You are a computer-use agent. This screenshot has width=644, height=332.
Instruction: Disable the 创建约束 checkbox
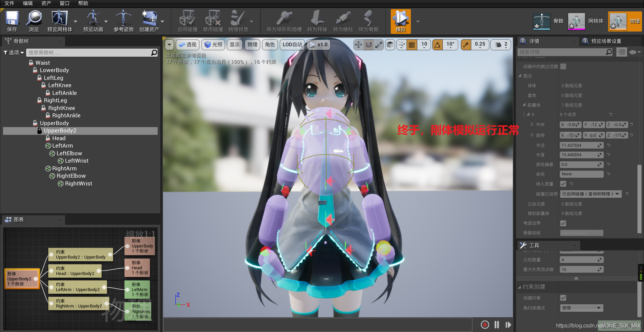coord(563,297)
